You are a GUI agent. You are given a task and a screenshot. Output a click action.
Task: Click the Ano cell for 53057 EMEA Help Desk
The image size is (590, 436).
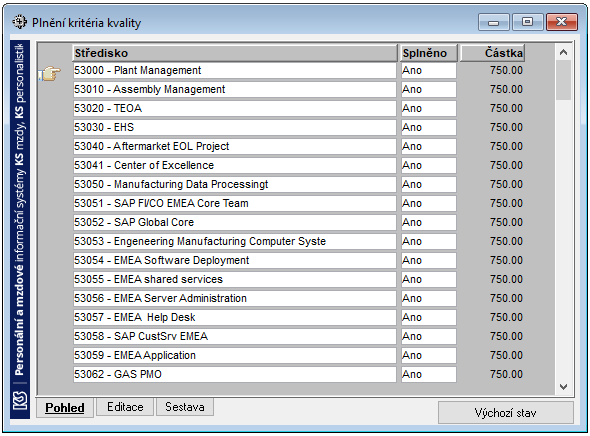click(429, 318)
